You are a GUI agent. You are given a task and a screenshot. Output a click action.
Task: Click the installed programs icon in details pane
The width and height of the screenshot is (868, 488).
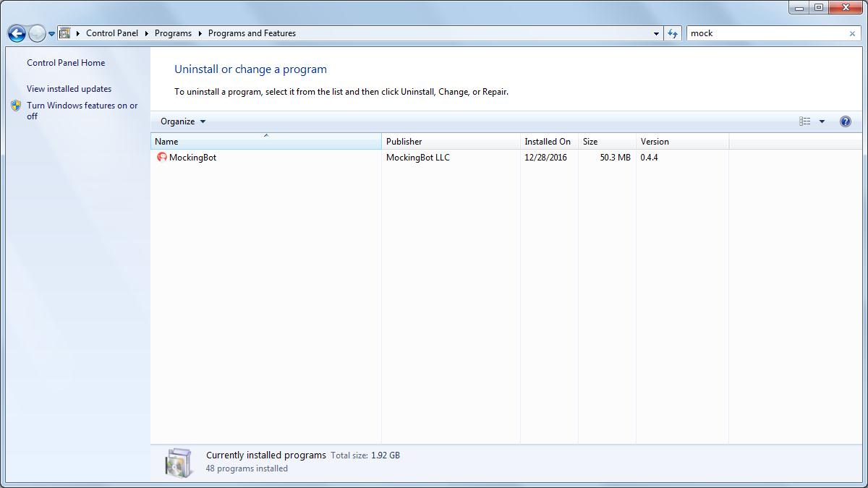point(178,463)
